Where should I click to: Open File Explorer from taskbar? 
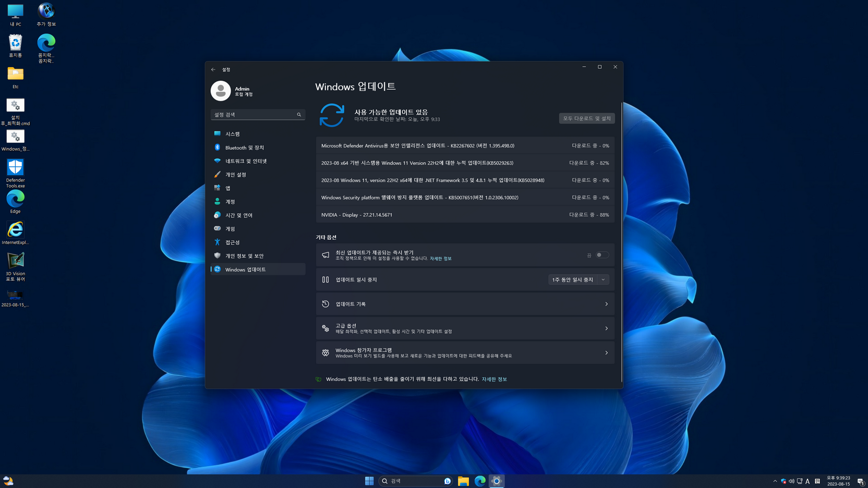coord(463,481)
